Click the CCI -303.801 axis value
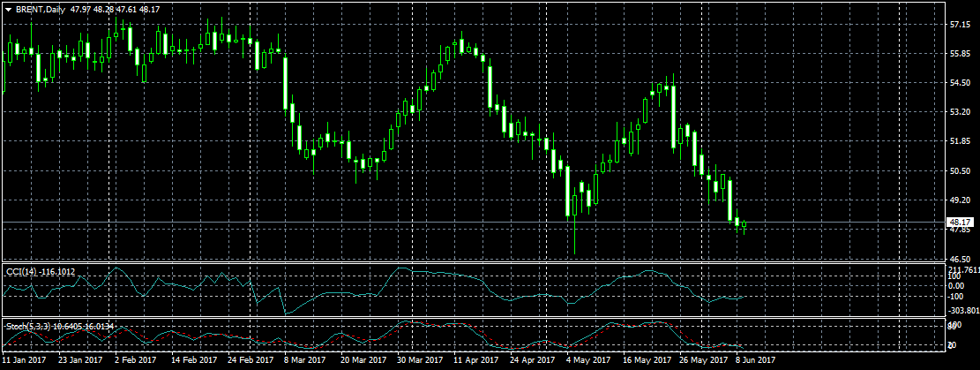 click(x=961, y=311)
